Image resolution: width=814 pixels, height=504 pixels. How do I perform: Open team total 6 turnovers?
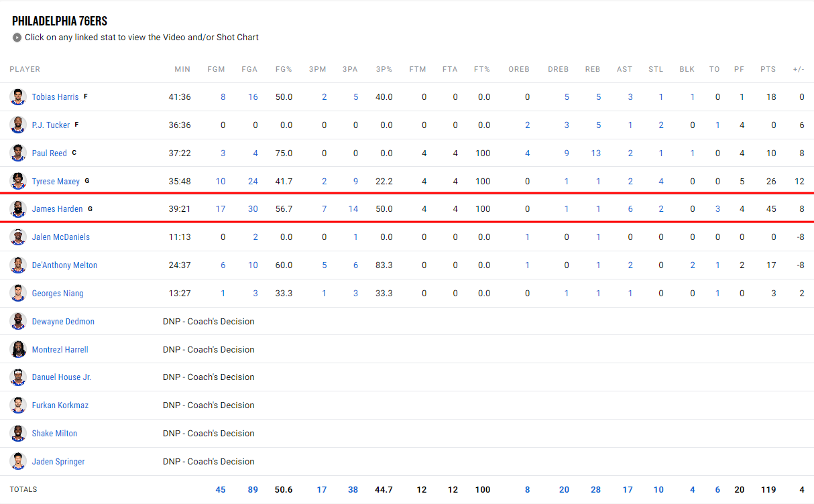pyautogui.click(x=717, y=490)
